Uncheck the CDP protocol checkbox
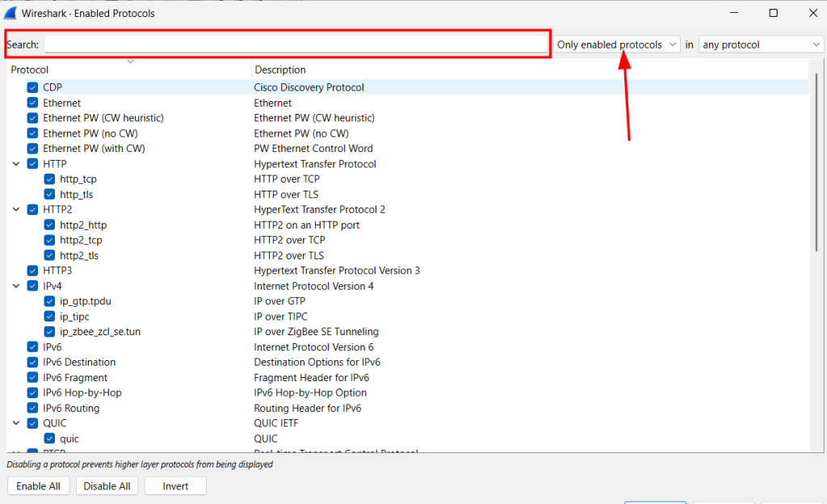The height and width of the screenshot is (504, 827). click(x=32, y=87)
